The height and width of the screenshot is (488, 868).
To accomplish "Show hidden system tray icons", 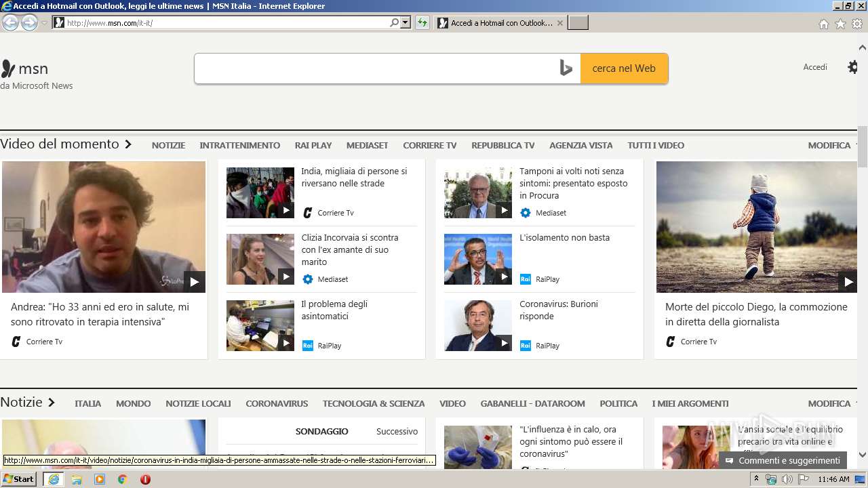I will pyautogui.click(x=756, y=479).
